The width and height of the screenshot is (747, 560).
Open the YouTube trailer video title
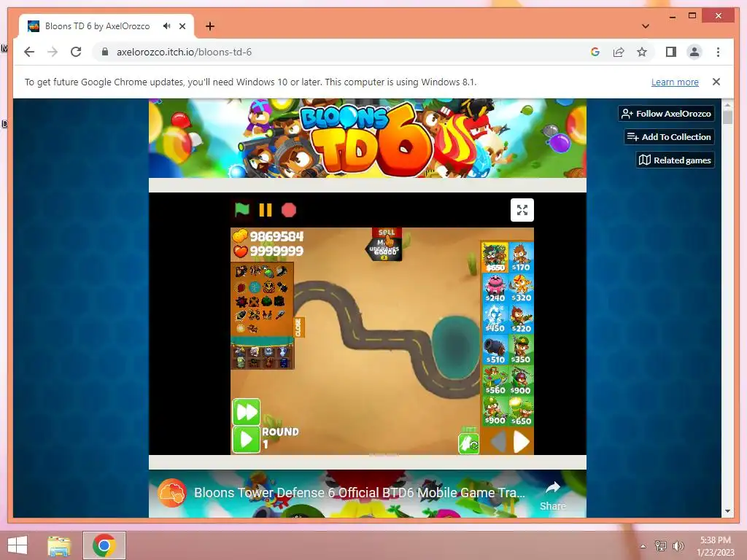point(359,492)
